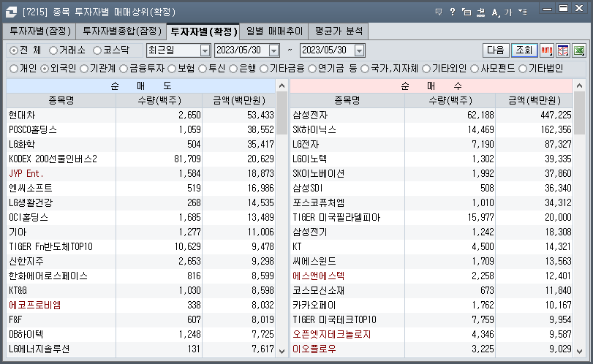
Task: Switch to the 투자자별(잠정) tab
Action: [x=39, y=31]
